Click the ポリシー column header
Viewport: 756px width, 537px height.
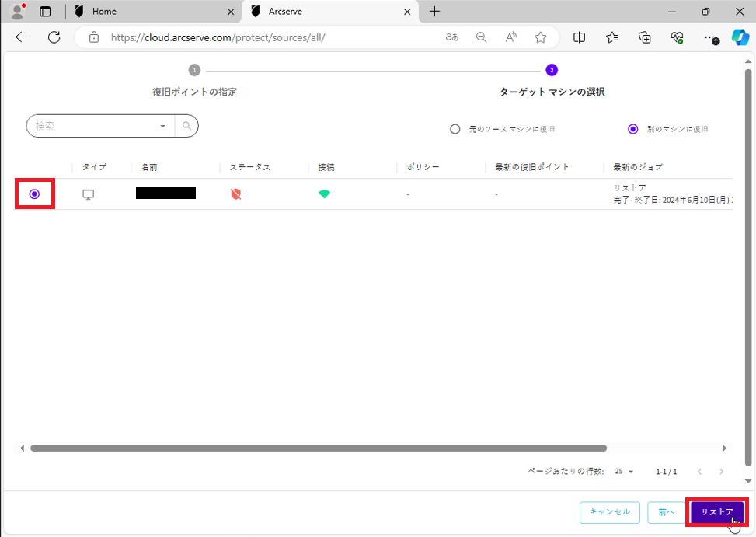[x=423, y=167]
